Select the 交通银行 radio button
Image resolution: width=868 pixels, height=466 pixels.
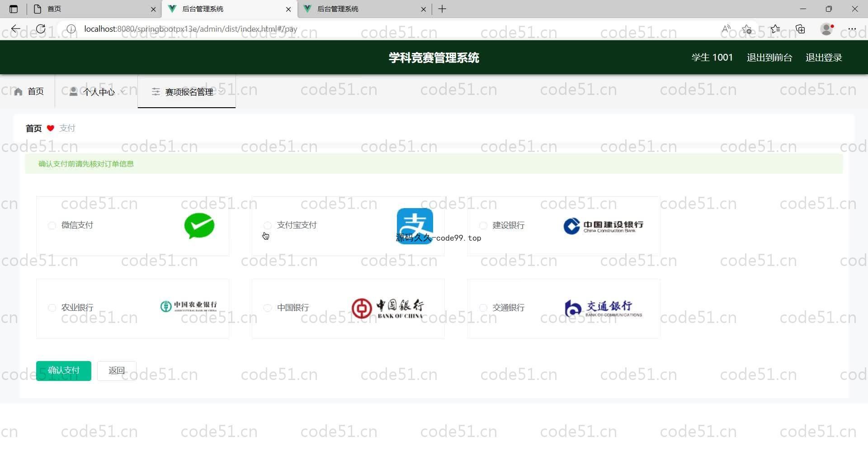(483, 308)
